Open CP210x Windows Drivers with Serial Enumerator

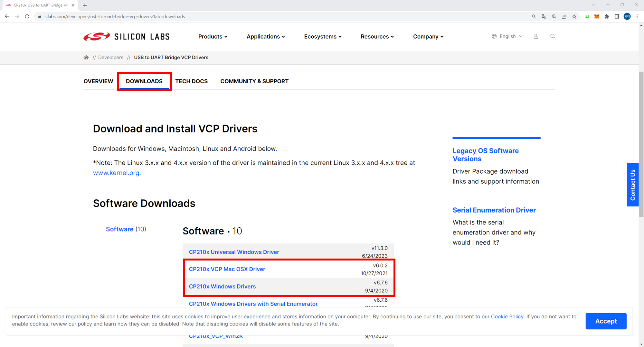[x=253, y=304]
